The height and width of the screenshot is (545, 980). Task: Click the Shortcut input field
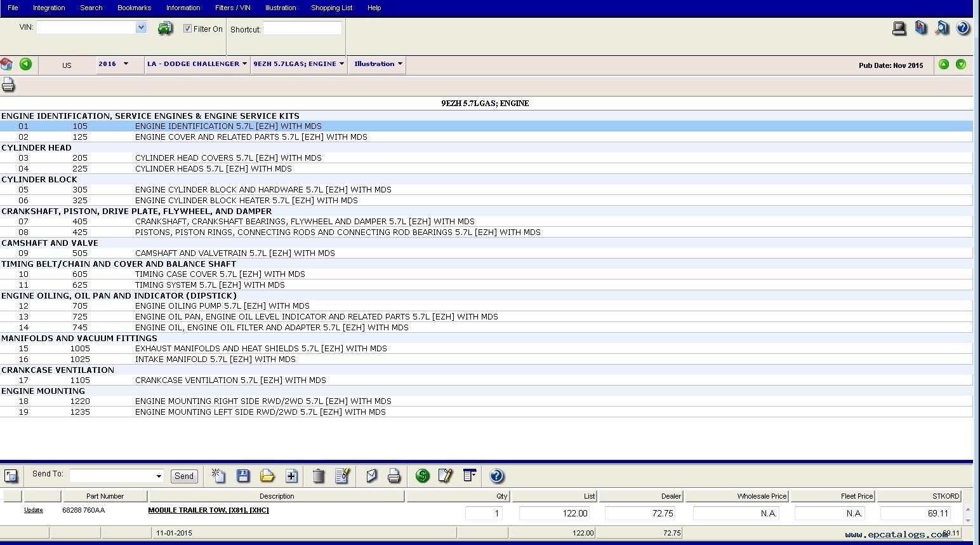[302, 28]
